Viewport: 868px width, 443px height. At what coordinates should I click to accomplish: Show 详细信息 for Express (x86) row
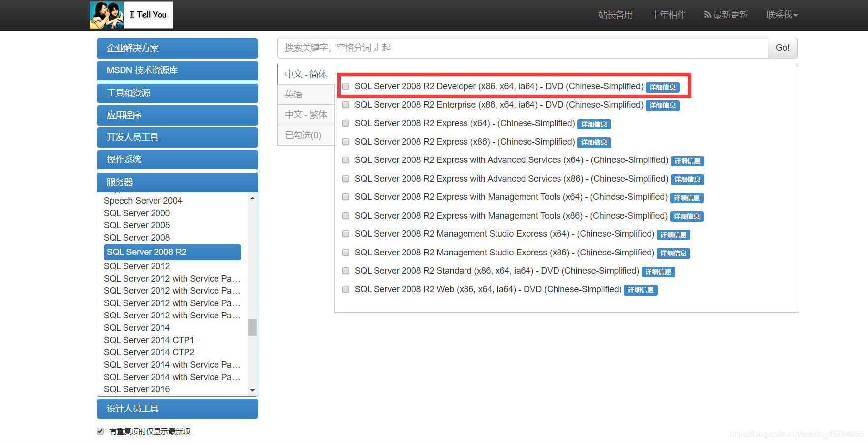tap(594, 142)
